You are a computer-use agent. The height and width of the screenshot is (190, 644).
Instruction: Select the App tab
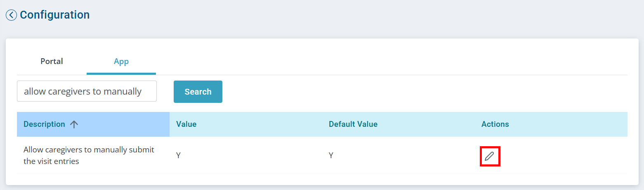pyautogui.click(x=121, y=62)
